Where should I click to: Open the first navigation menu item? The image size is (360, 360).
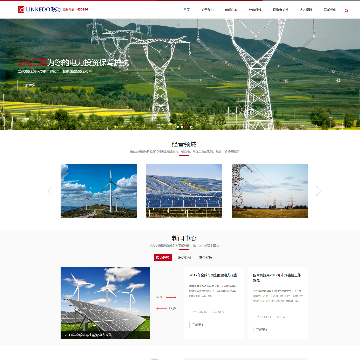(x=187, y=10)
